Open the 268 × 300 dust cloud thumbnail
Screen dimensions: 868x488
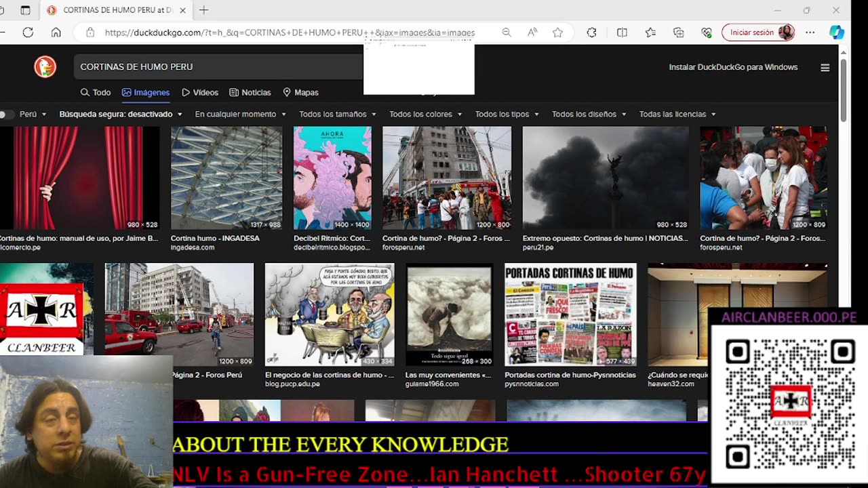point(450,314)
